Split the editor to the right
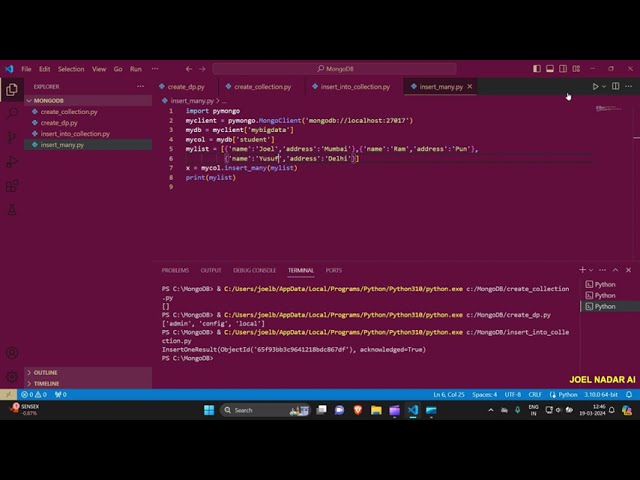This screenshot has height=480, width=640. click(x=616, y=86)
